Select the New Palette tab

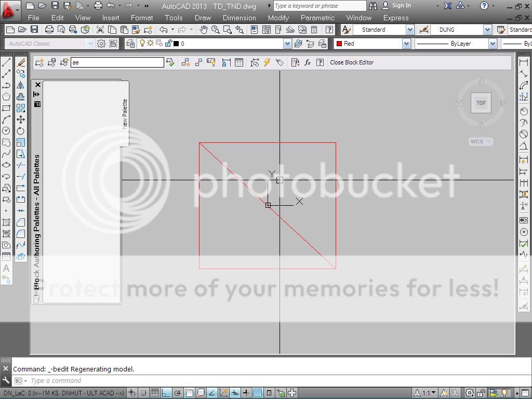click(x=125, y=114)
